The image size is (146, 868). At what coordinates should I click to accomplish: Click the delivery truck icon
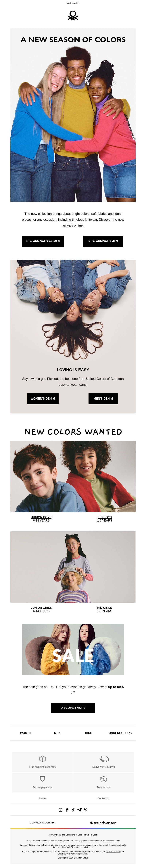point(103,758)
